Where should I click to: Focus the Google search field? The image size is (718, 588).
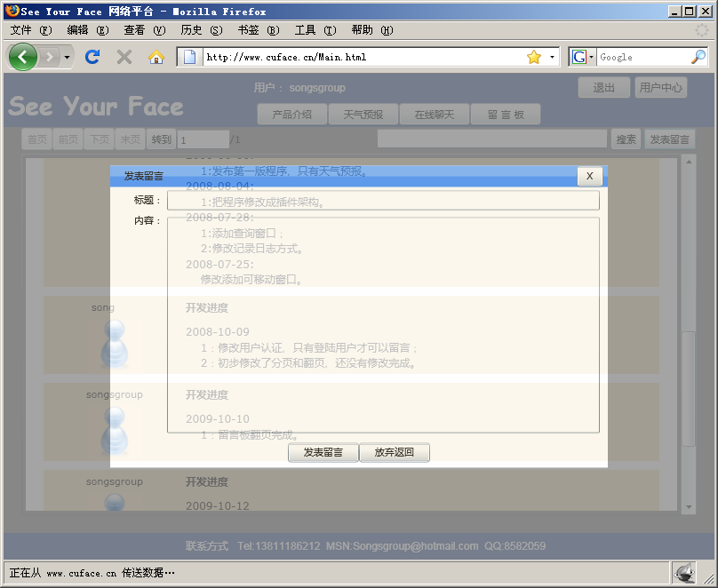tap(643, 57)
